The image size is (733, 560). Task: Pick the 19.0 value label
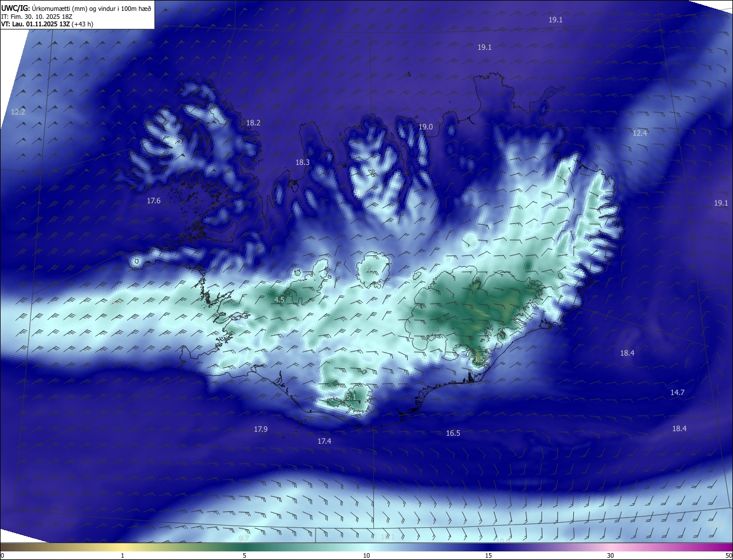(425, 127)
